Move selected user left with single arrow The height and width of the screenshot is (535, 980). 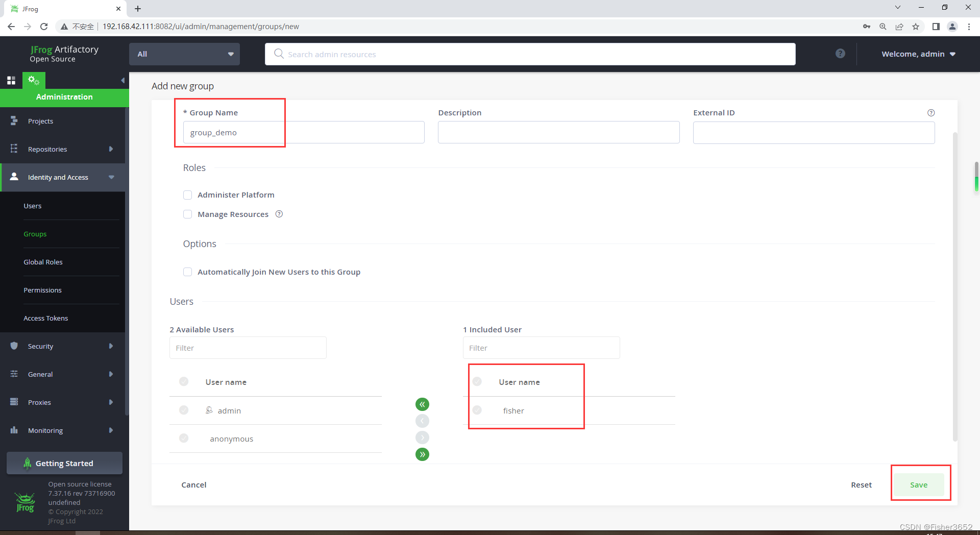(422, 421)
